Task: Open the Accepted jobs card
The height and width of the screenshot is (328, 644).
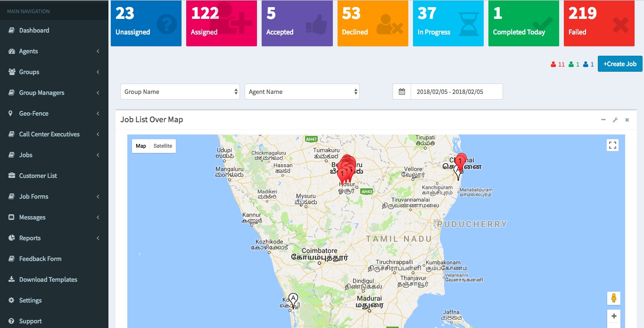Action: pyautogui.click(x=297, y=23)
